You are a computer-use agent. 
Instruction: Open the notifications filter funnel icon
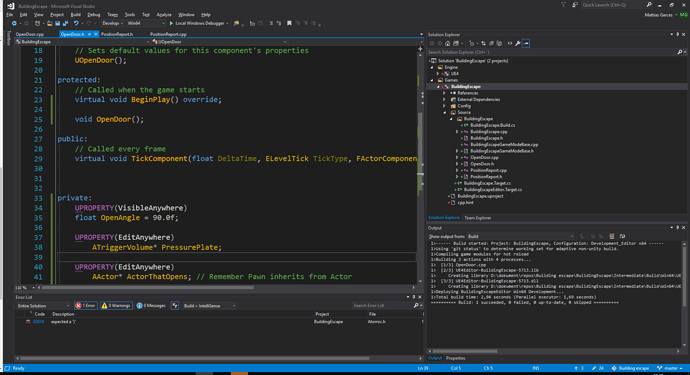(x=563, y=5)
